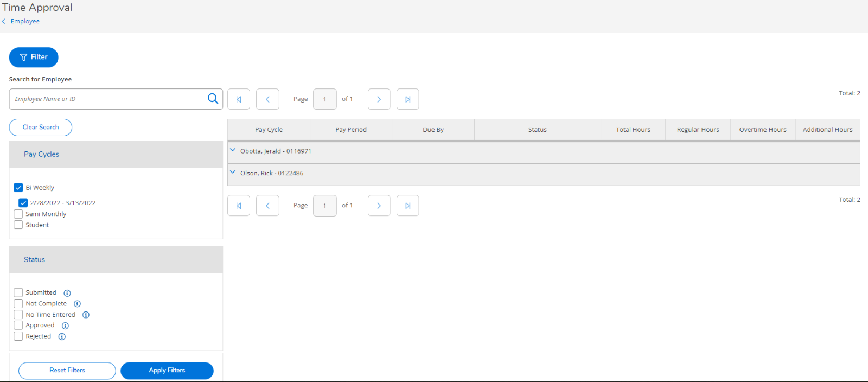Go to next page in top pagination
868x382 pixels.
coord(379,99)
